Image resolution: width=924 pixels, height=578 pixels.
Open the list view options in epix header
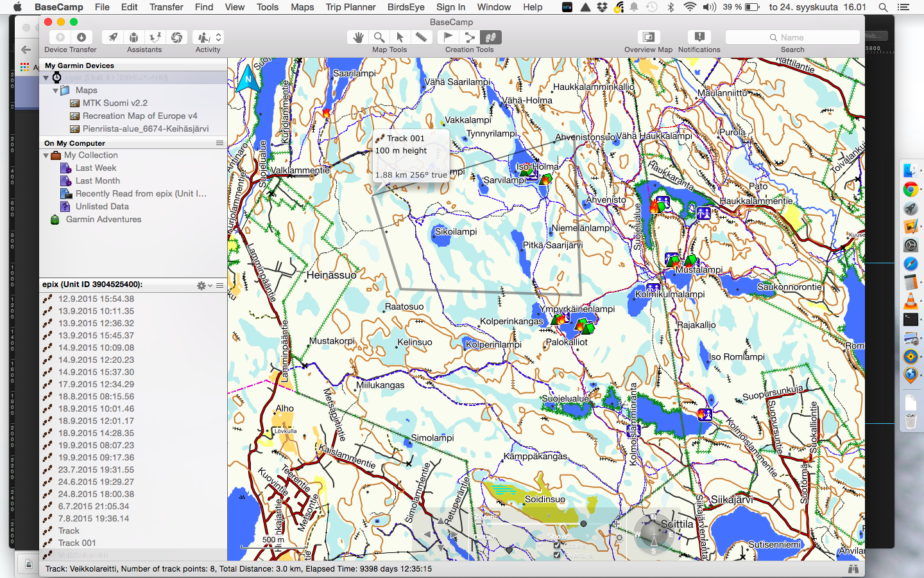click(219, 285)
